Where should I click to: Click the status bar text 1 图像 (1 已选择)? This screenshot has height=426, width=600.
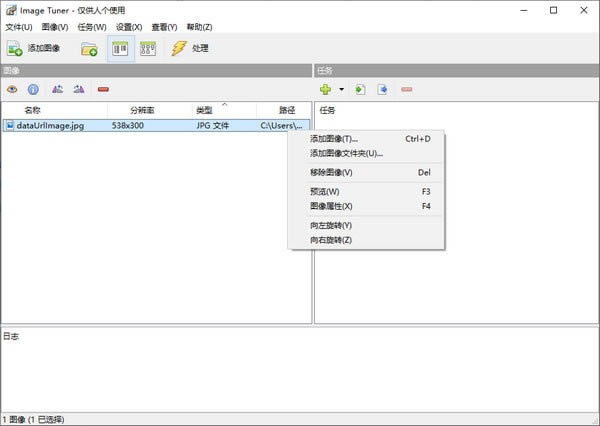(33, 420)
